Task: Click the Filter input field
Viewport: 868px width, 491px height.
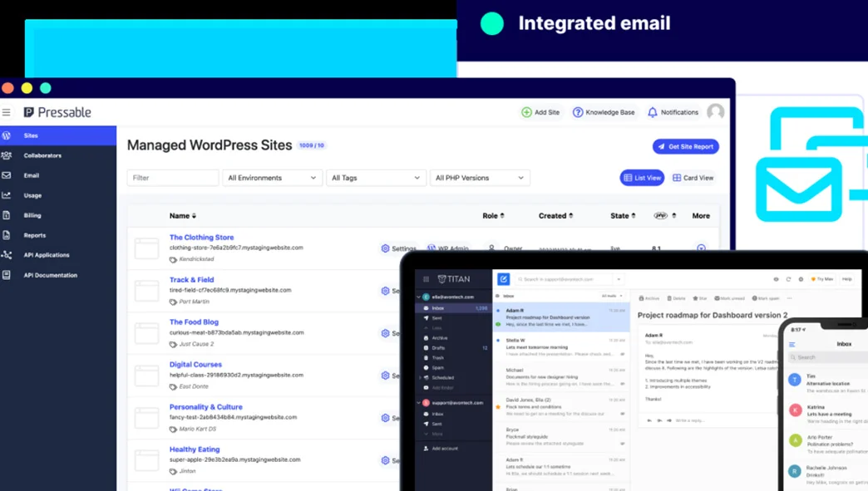Action: [x=173, y=178]
